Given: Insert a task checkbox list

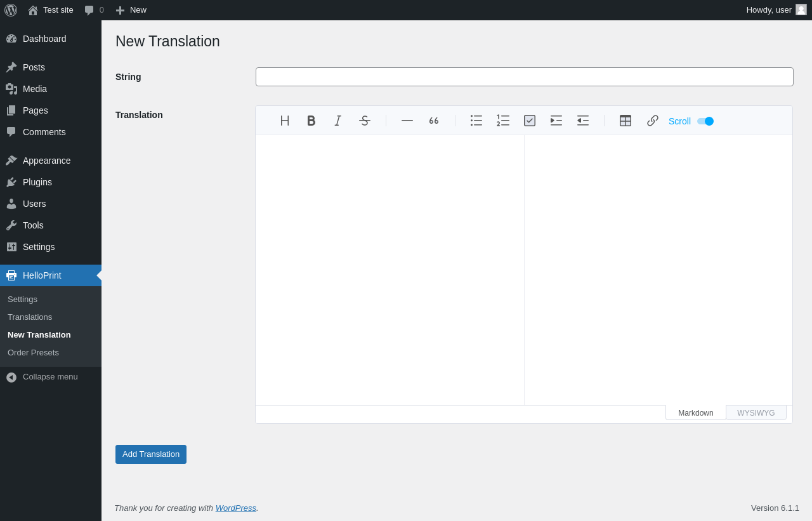Looking at the screenshot, I should (x=530, y=121).
